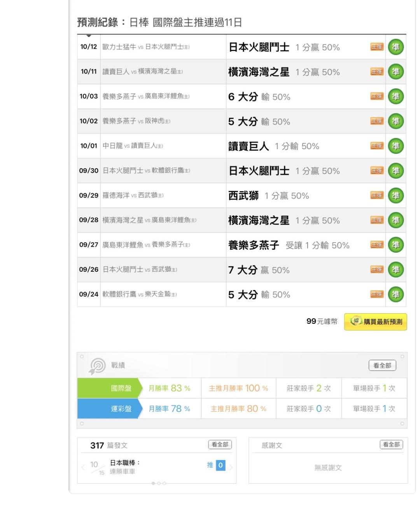This screenshot has height=515, width=420.
Task: Click the orange 主推 tag on 09/30 row
Action: tap(377, 170)
